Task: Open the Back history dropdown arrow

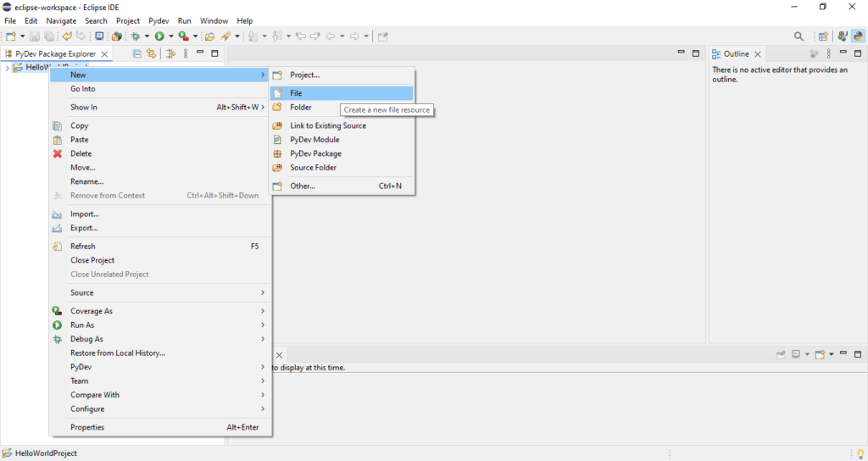Action: (342, 36)
